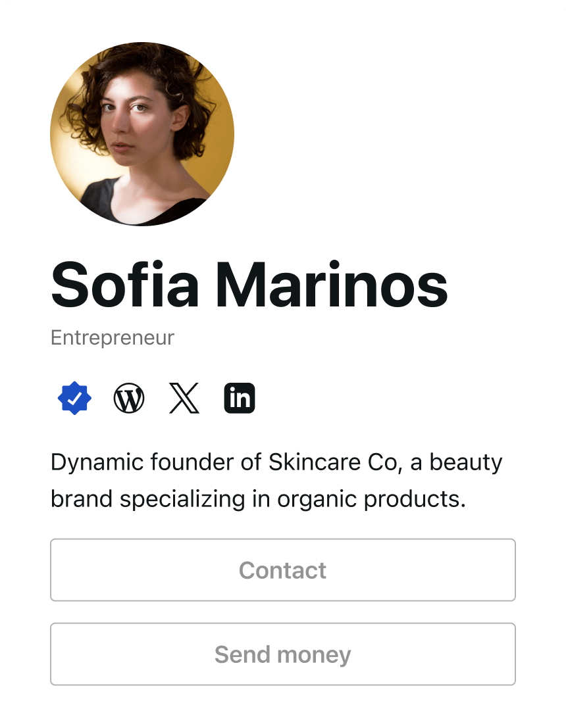Open Sofia Marinos's profile picture
The width and height of the screenshot is (566, 728).
(x=141, y=133)
